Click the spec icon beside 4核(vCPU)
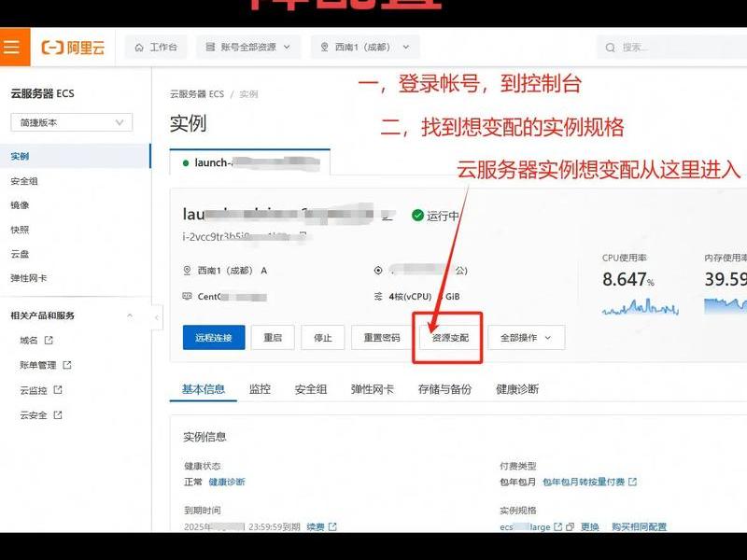The width and height of the screenshot is (747, 560). [x=378, y=296]
